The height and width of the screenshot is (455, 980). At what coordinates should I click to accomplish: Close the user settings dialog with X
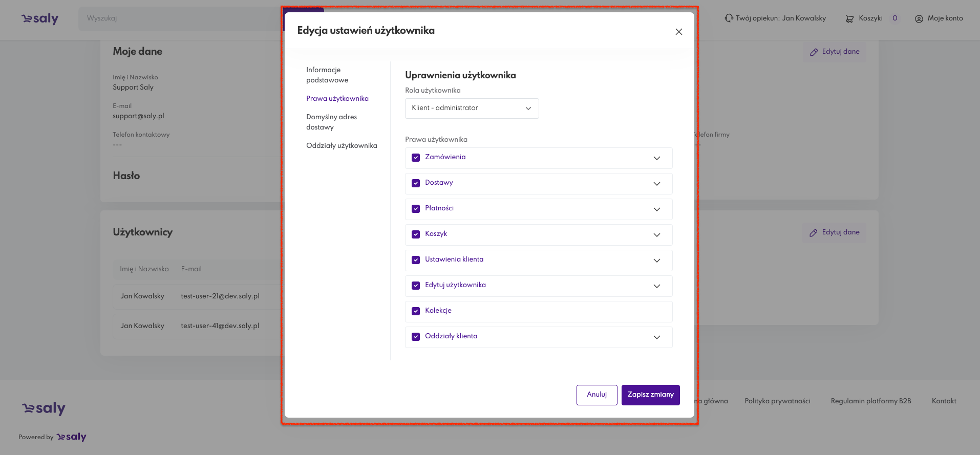(x=678, y=32)
